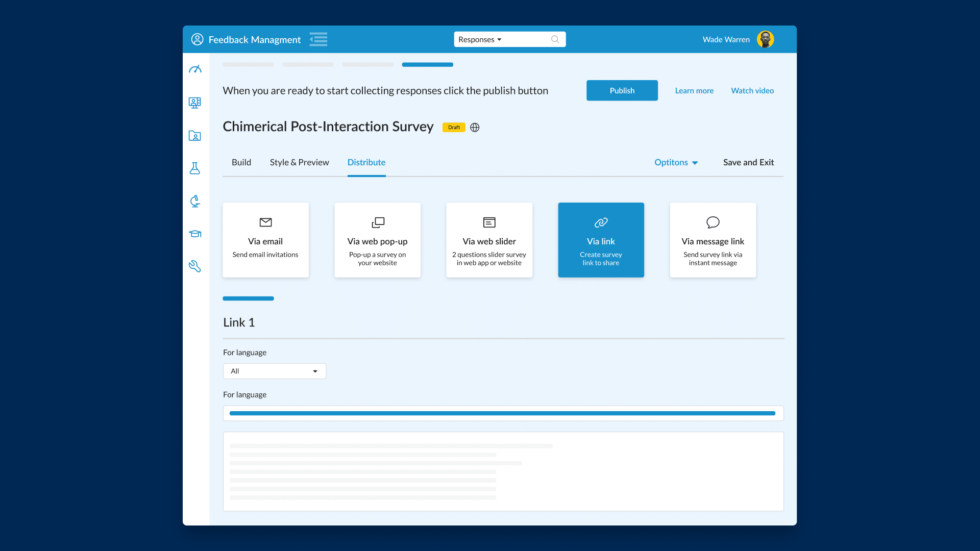This screenshot has width=980, height=551.
Task: Click the search magnifier icon
Action: [555, 39]
